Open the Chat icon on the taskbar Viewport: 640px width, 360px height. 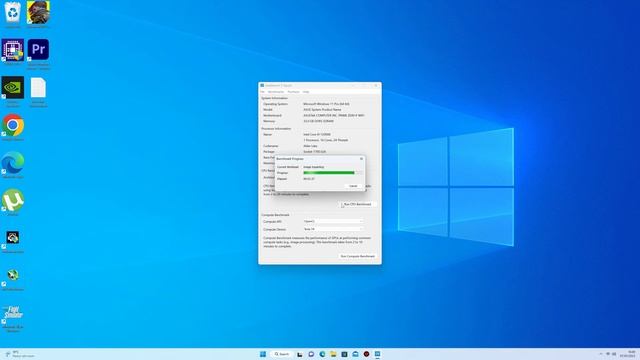coord(311,354)
